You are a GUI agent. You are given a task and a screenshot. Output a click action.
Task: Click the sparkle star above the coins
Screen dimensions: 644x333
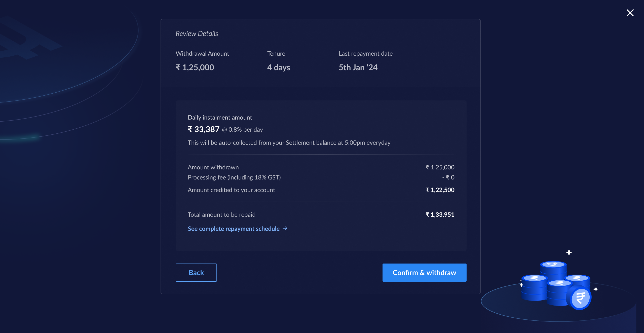pos(569,252)
